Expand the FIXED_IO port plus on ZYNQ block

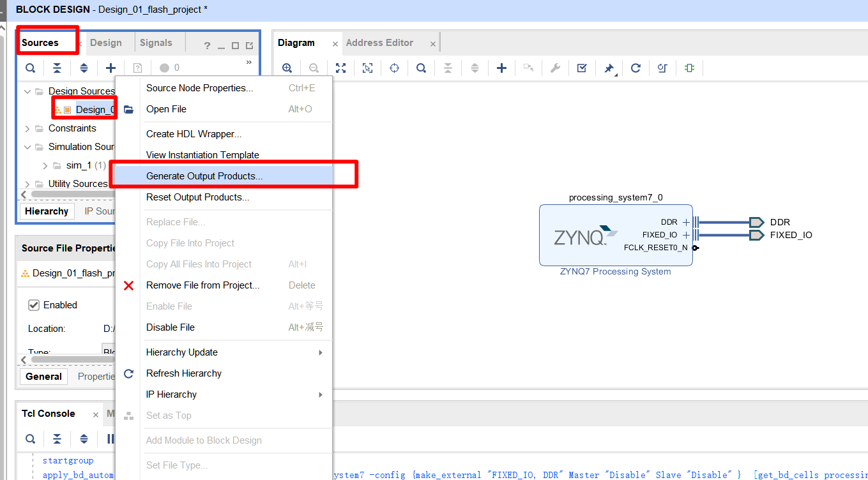click(x=686, y=235)
